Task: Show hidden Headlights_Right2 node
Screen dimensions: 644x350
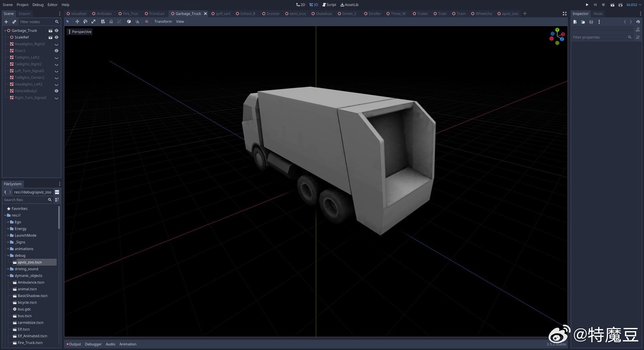Action: pos(56,44)
